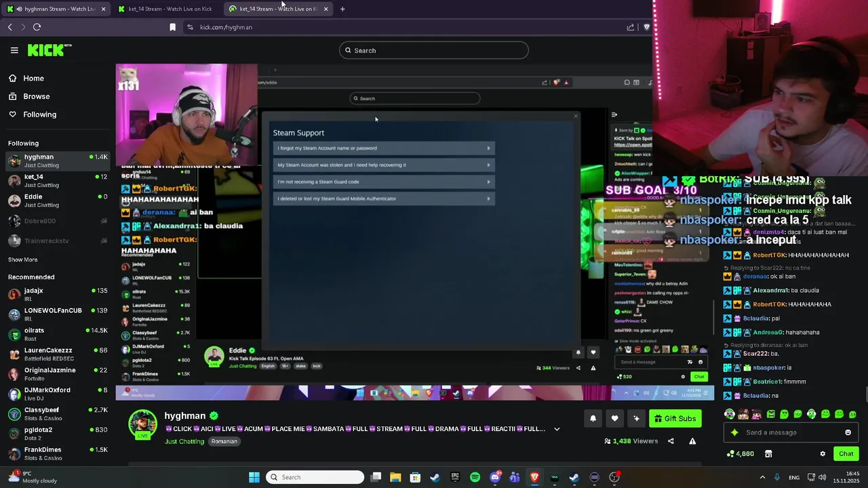Open Eddie channel in Following list
The image size is (868, 488).
pos(58,201)
